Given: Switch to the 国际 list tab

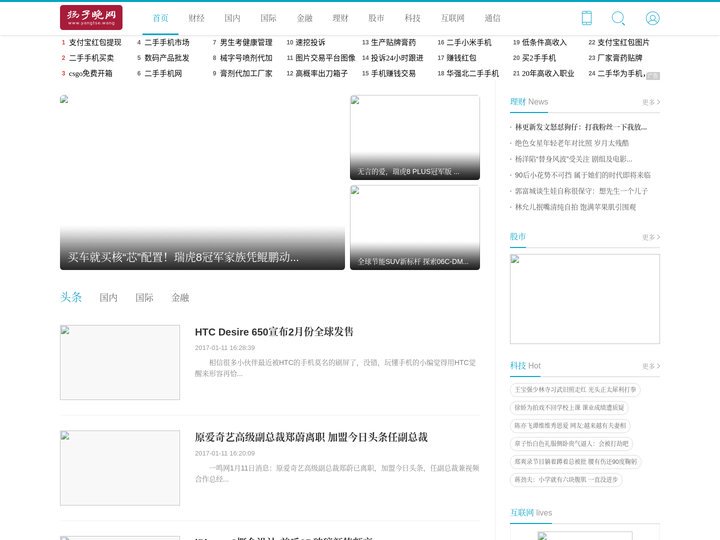Looking at the screenshot, I should pos(144,298).
